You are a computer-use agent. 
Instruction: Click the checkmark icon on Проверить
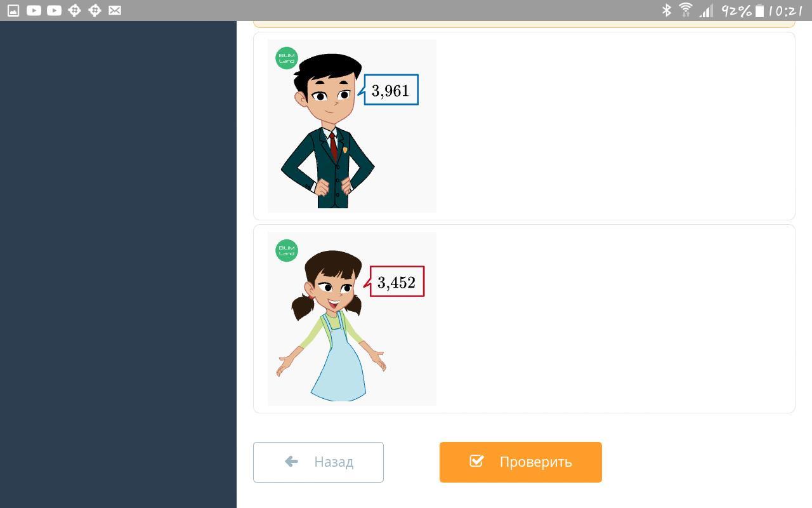click(476, 461)
